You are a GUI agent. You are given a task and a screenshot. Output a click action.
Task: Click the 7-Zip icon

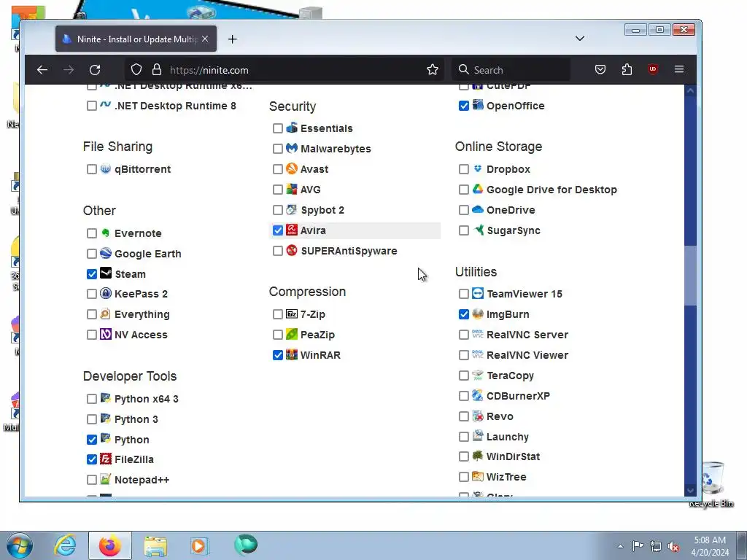pos(292,314)
